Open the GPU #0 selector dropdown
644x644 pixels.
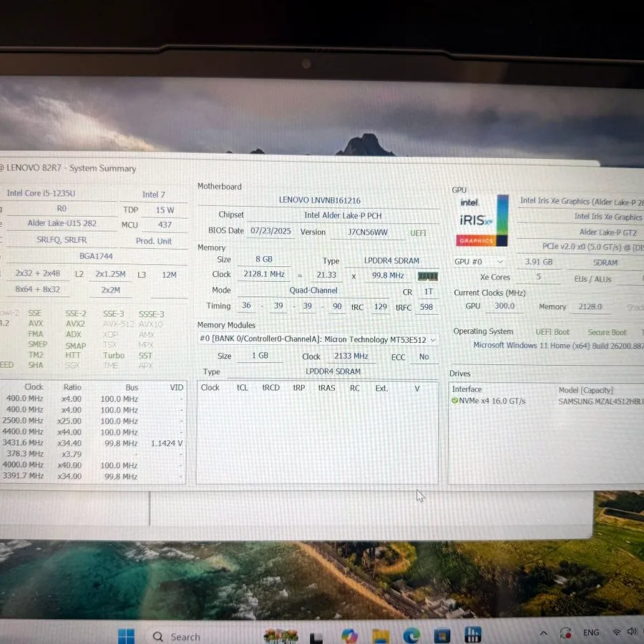(479, 262)
